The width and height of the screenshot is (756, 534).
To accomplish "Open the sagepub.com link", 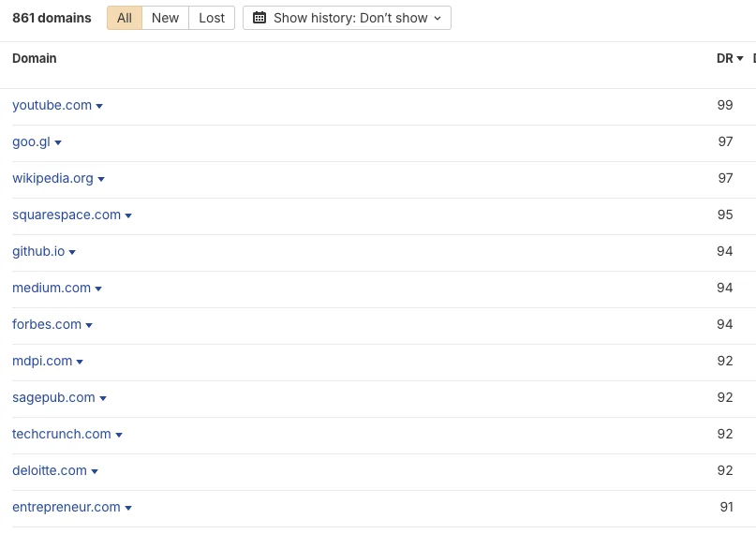I will (53, 397).
